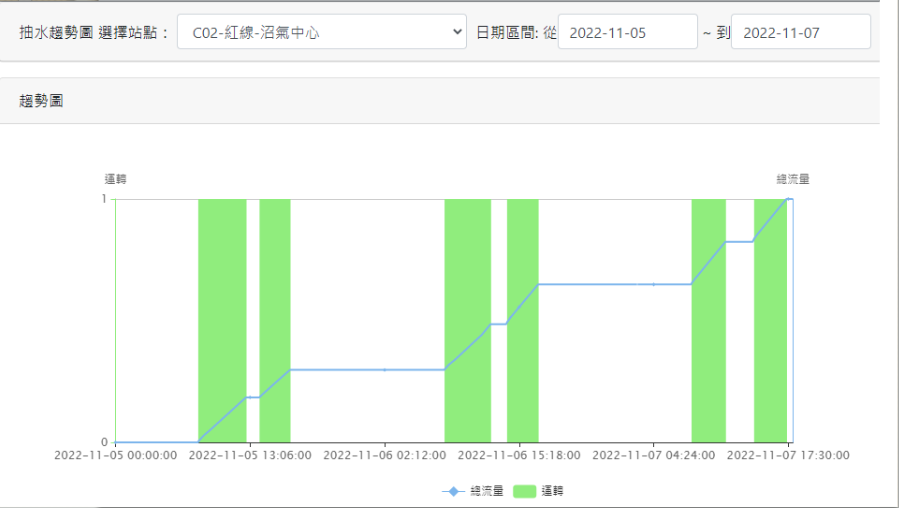Click the start date field 2022-11-05
Viewport: 899px width, 508px height.
627,32
